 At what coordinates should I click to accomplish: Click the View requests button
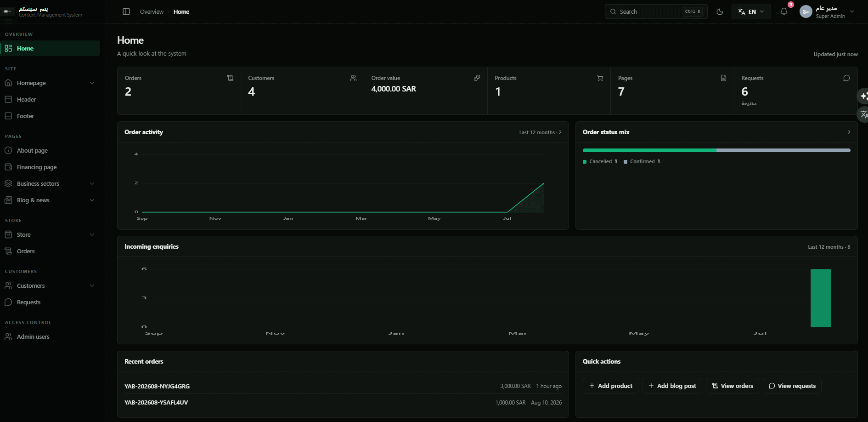792,386
